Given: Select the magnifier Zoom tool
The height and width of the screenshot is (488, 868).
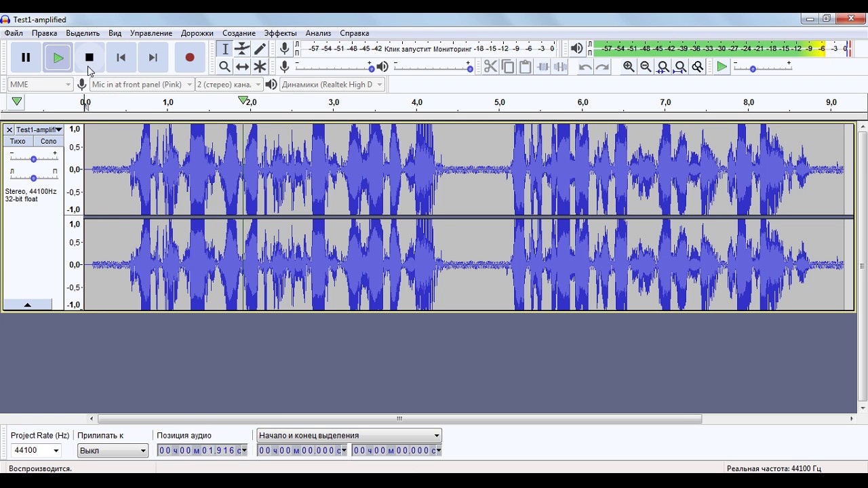Looking at the screenshot, I should coord(225,66).
